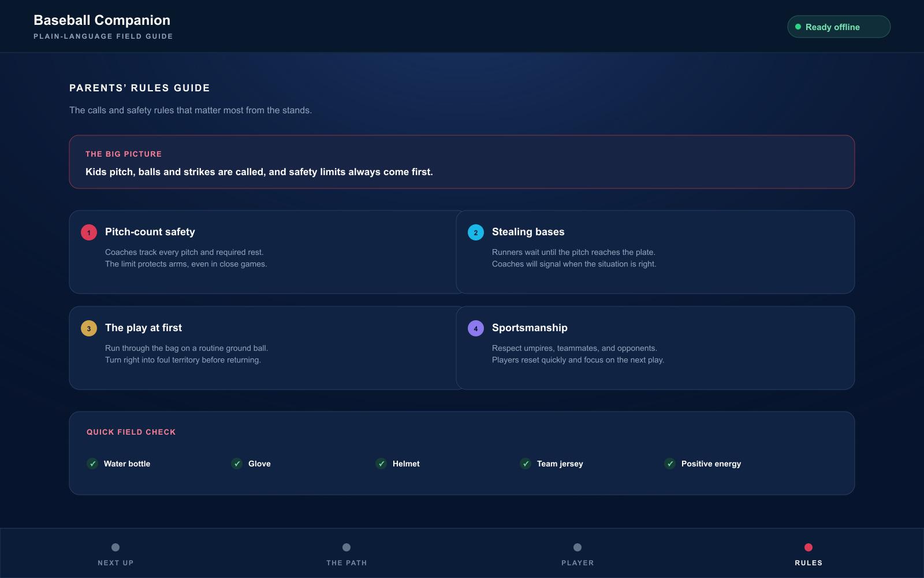Image resolution: width=924 pixels, height=578 pixels.
Task: Select the Stealing bases card heading
Action: pos(528,232)
